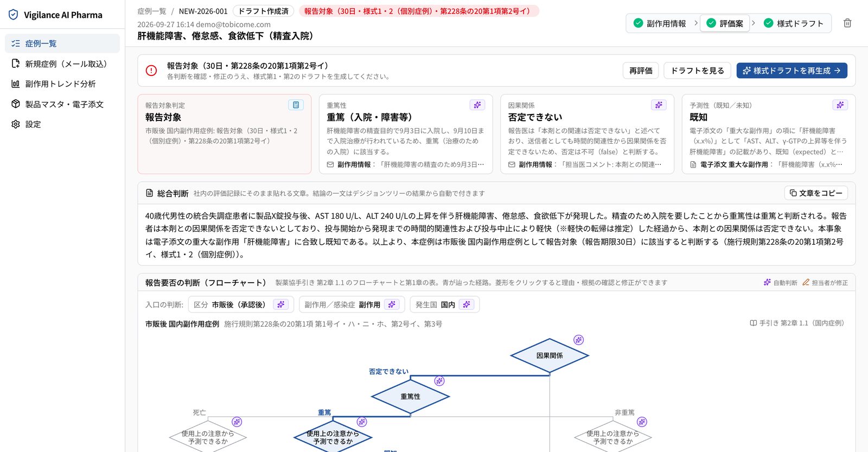This screenshot has width=868, height=452.
Task: Open 手引き 第2章 1.1（国内症例） reference link
Action: [x=797, y=323]
